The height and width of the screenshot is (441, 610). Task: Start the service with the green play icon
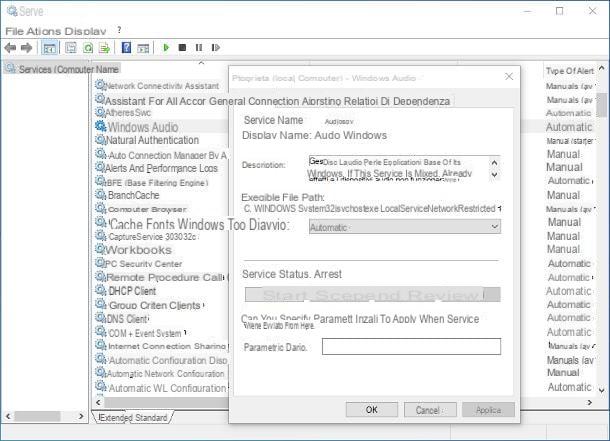(x=166, y=47)
